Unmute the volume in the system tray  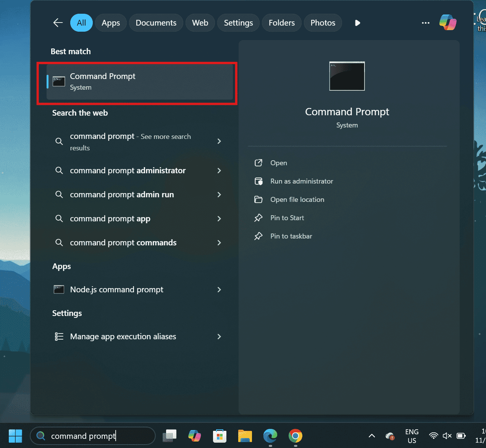[447, 436]
